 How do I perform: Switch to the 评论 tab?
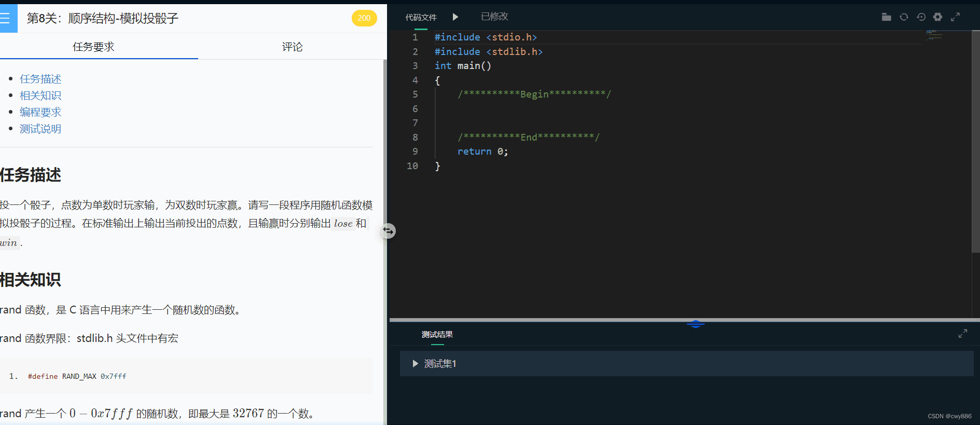(x=292, y=47)
